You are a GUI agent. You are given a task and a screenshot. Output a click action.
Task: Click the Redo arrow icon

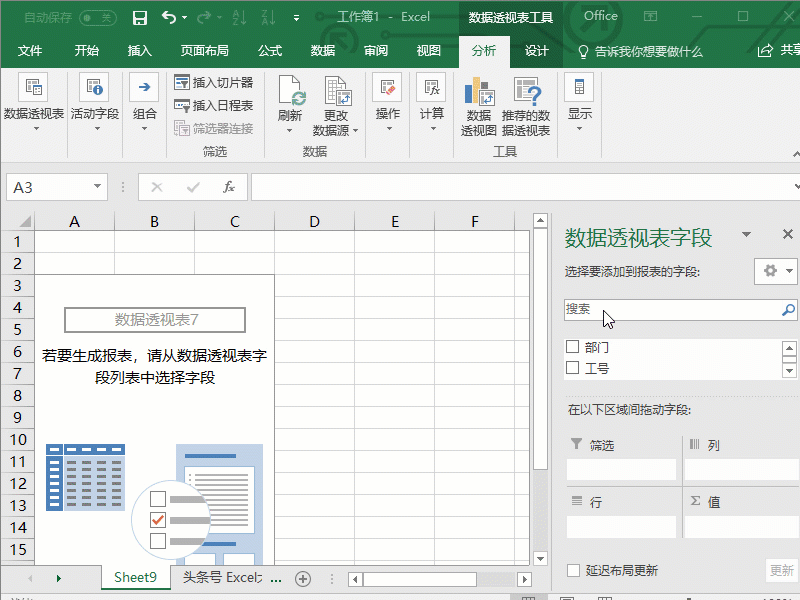204,18
